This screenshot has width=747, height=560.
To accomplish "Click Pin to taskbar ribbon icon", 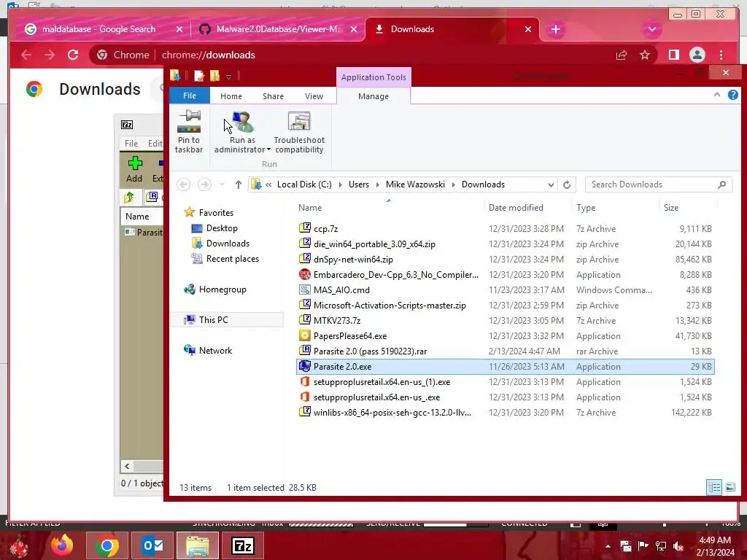I will 189,132.
